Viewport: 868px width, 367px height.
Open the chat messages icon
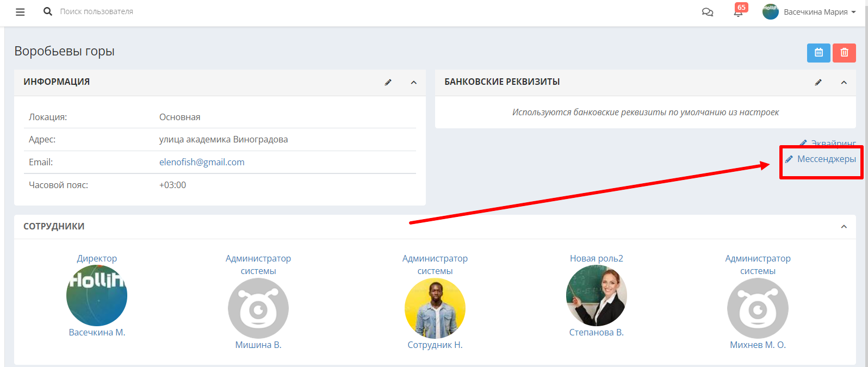coord(708,12)
